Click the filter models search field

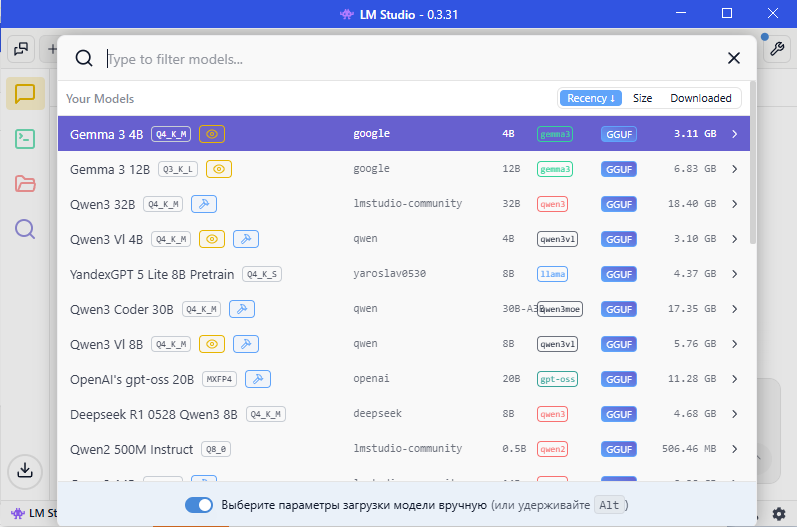400,59
